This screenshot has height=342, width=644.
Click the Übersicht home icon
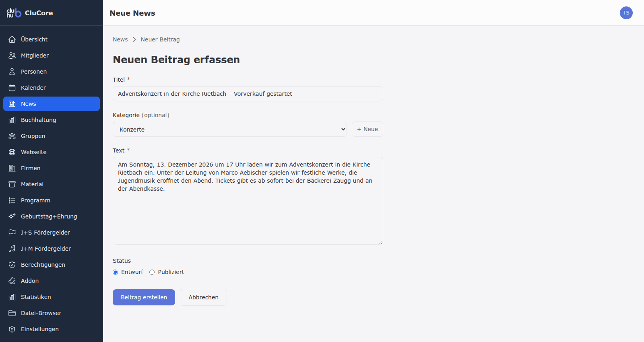[x=12, y=39]
